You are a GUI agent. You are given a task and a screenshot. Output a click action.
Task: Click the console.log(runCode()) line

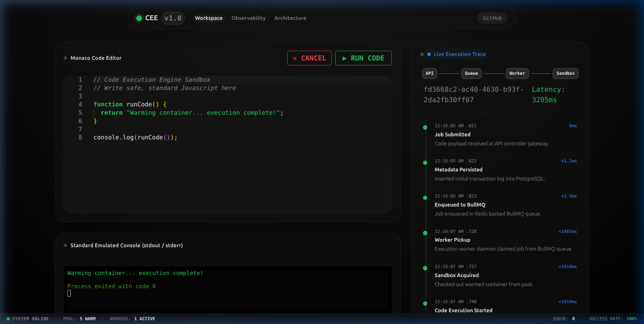(135, 137)
